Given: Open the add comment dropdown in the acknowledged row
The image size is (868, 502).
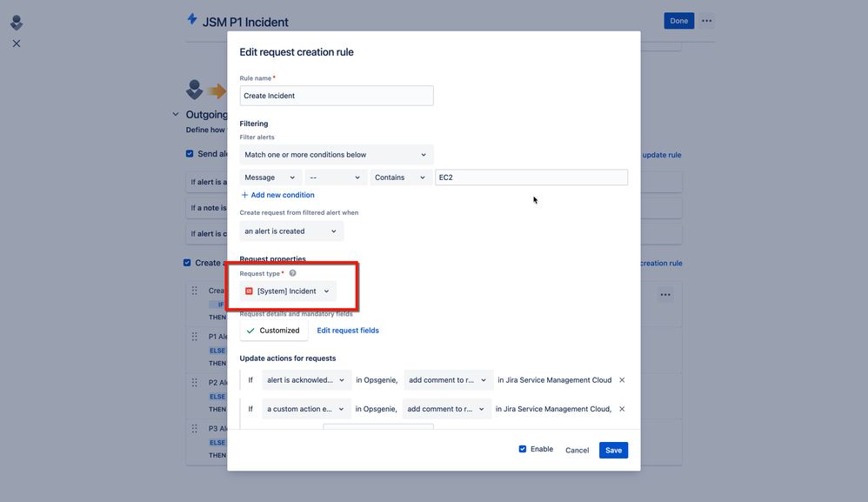Looking at the screenshot, I should click(x=448, y=380).
